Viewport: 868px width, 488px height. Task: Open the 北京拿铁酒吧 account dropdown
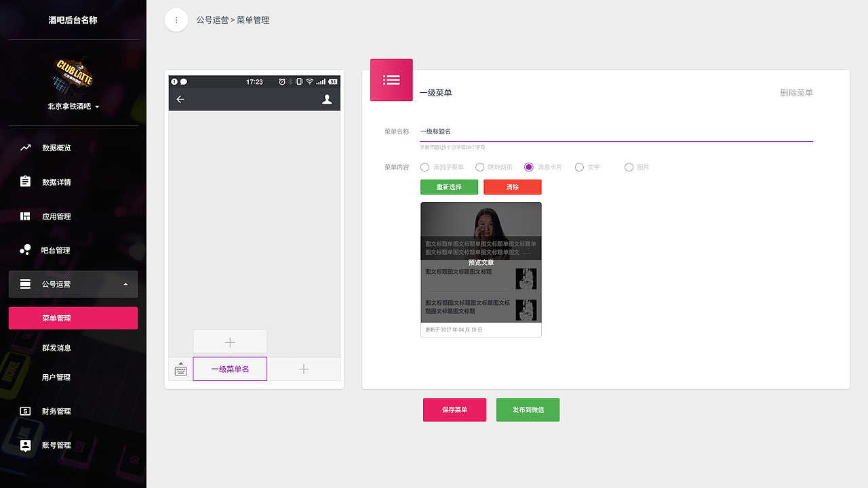coord(73,106)
